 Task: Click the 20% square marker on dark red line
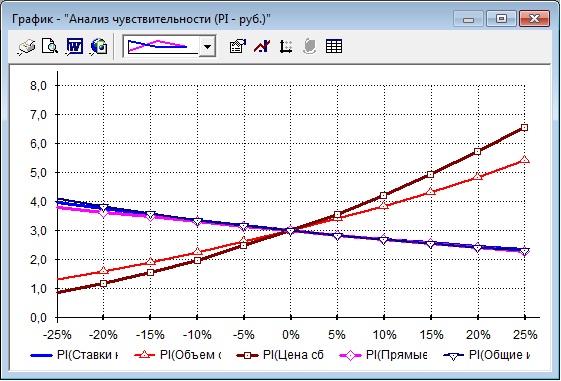478,151
